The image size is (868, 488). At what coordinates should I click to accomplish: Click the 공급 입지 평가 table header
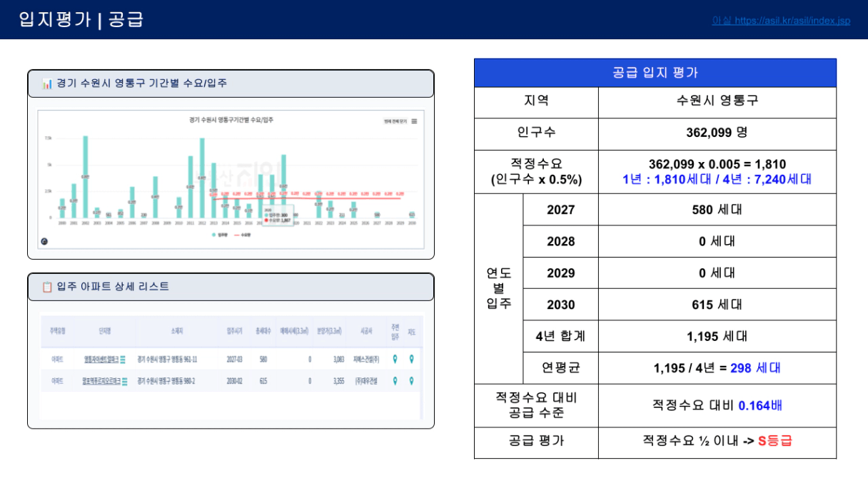(655, 73)
